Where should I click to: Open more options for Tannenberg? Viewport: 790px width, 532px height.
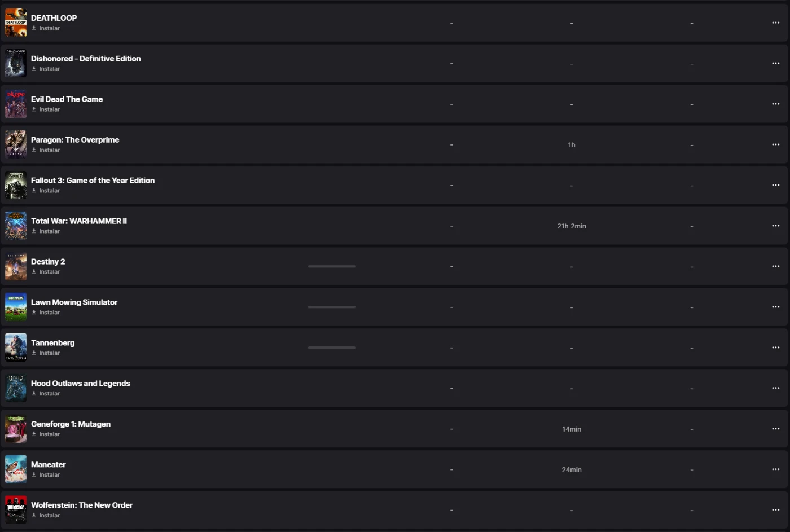coord(775,348)
